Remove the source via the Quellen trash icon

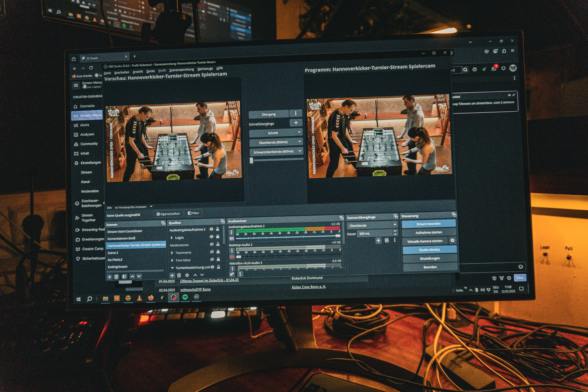(x=179, y=275)
